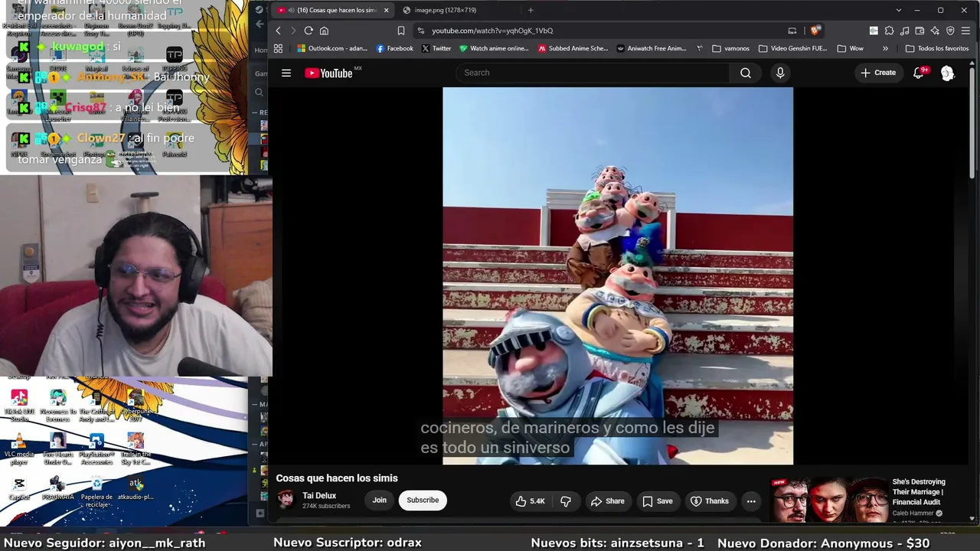Open Trails in the Sky desktop shortcut
This screenshot has height=551, width=980.
[x=136, y=448]
